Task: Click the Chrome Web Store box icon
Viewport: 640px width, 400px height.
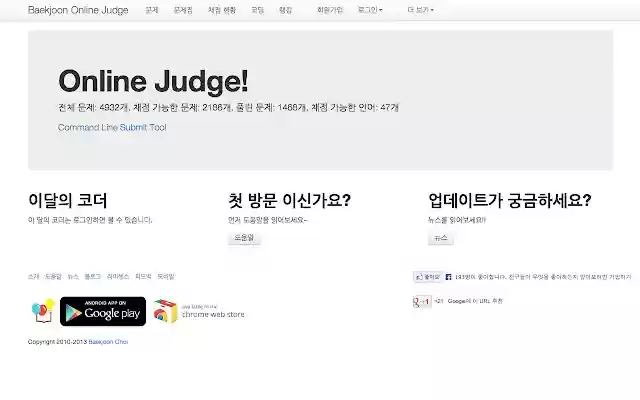Action: (165, 311)
